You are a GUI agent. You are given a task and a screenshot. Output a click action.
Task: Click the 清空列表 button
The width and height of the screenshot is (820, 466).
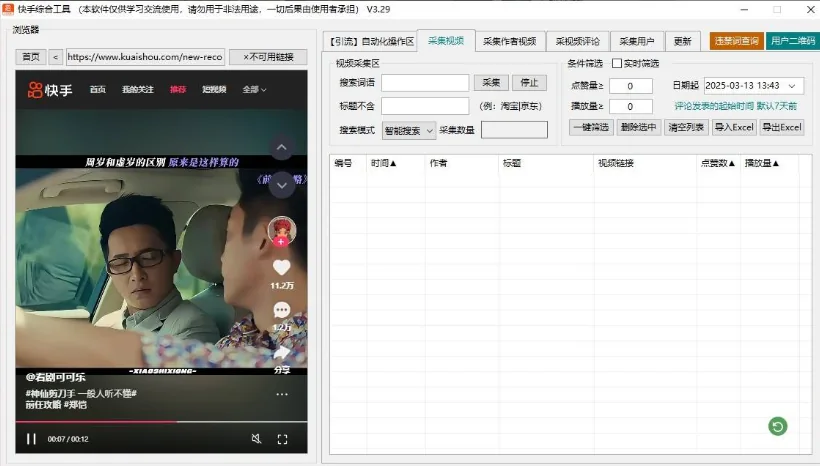coord(686,127)
